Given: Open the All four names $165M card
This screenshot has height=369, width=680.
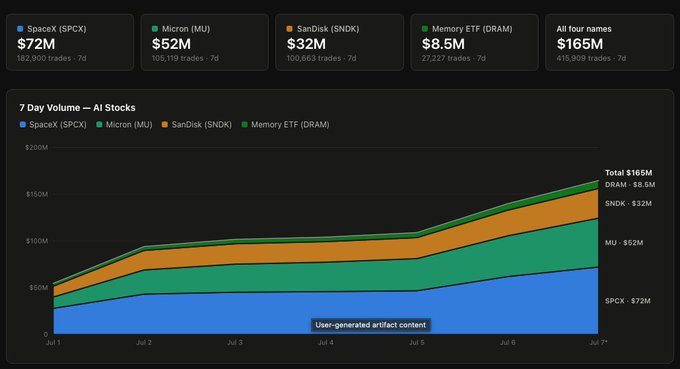Looking at the screenshot, I should [609, 42].
